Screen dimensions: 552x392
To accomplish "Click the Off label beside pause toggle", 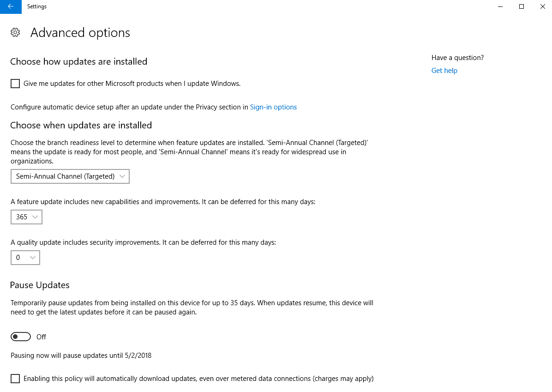I will [x=41, y=337].
